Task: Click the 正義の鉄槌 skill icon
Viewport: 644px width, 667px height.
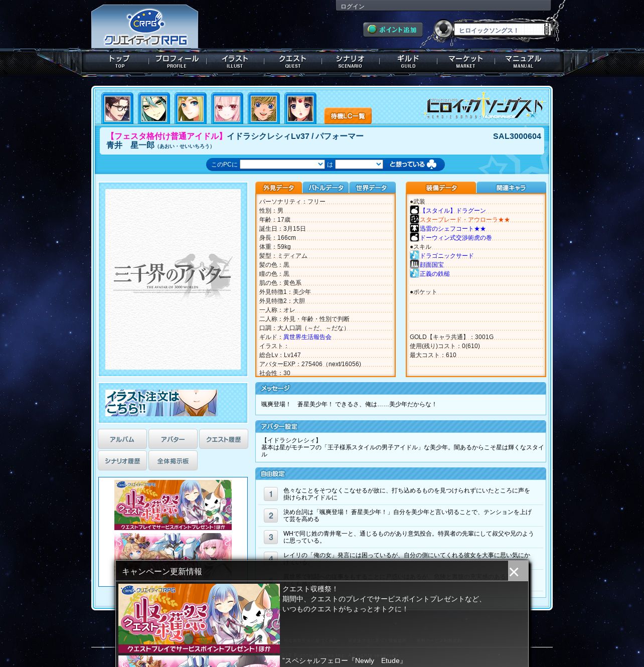Action: 414,273
